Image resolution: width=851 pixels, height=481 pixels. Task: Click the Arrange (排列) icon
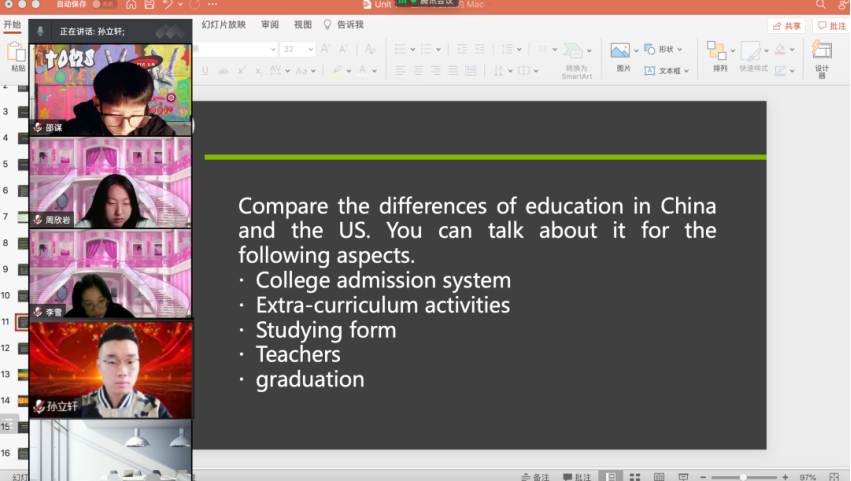(717, 51)
